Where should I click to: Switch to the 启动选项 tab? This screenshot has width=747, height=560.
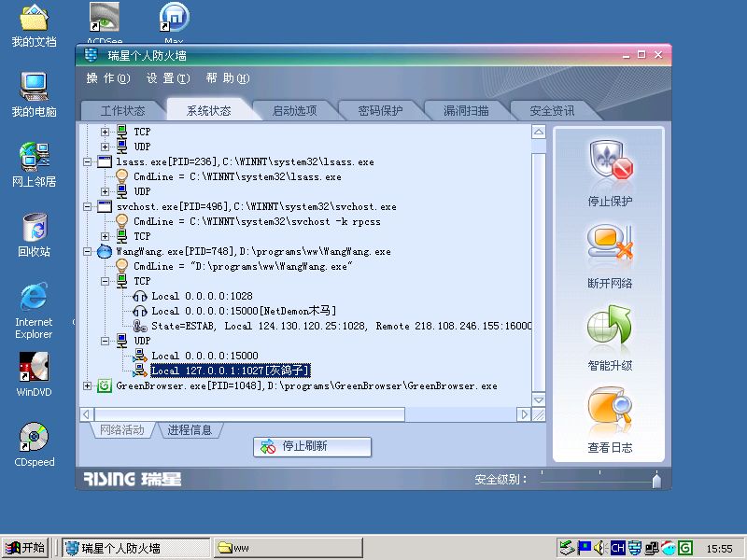(x=294, y=110)
